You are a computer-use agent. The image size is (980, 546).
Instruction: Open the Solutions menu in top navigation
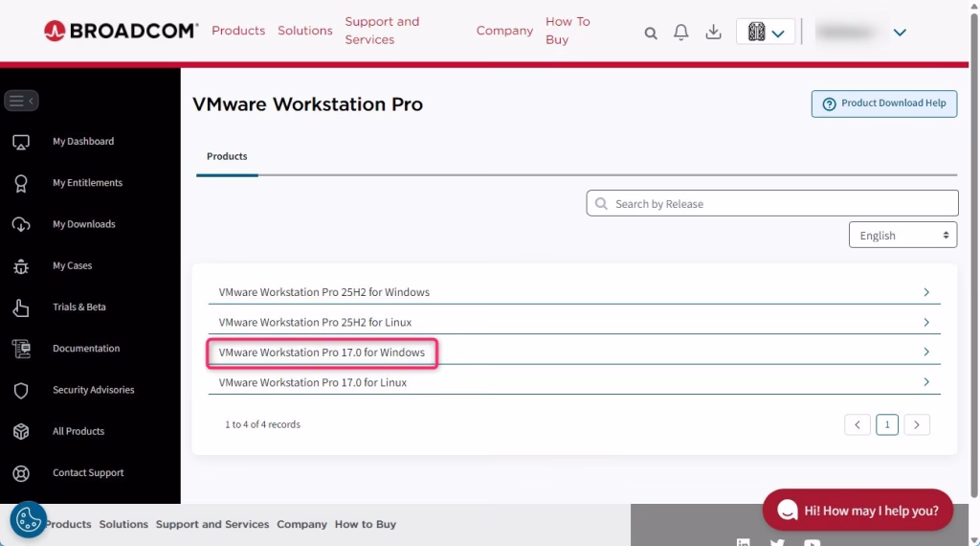tap(304, 31)
